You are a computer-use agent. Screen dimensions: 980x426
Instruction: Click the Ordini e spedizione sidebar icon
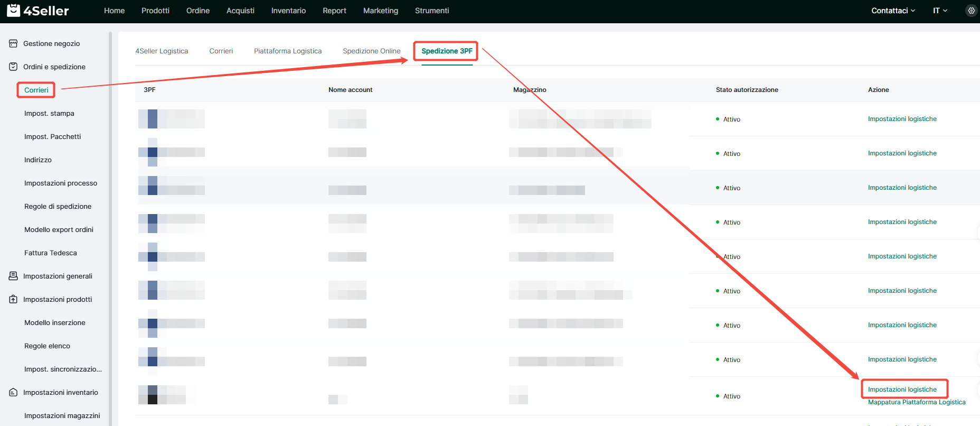click(x=13, y=67)
